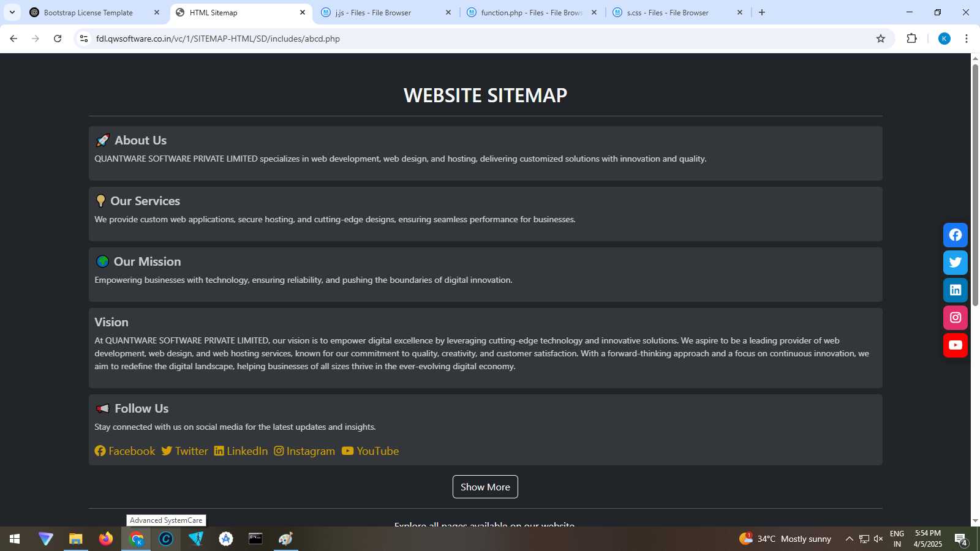Open Firefox from the taskbar
The height and width of the screenshot is (551, 980).
106,539
